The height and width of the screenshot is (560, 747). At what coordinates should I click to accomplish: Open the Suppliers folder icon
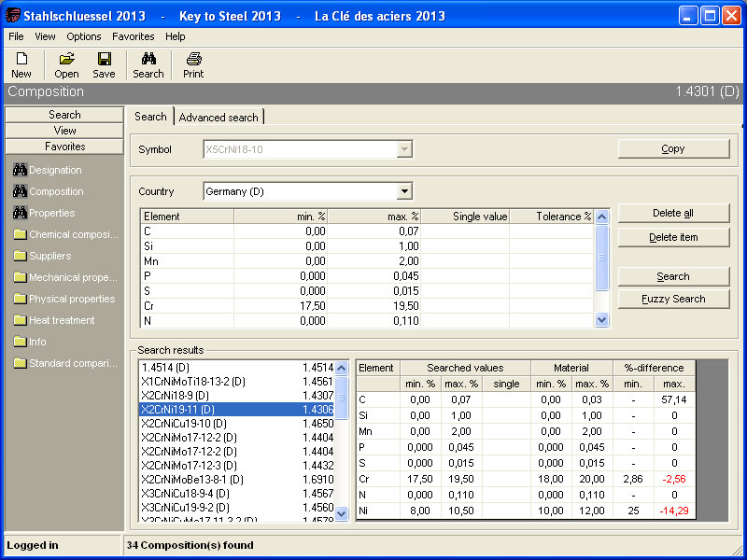pos(20,256)
